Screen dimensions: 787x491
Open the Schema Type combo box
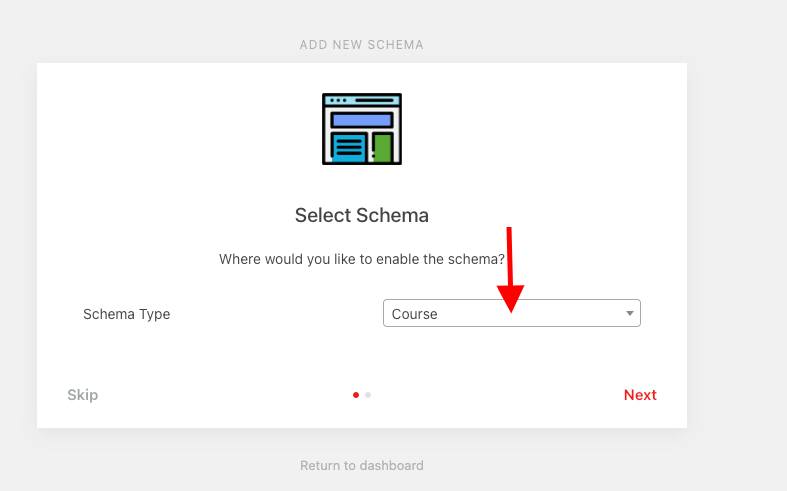click(511, 313)
